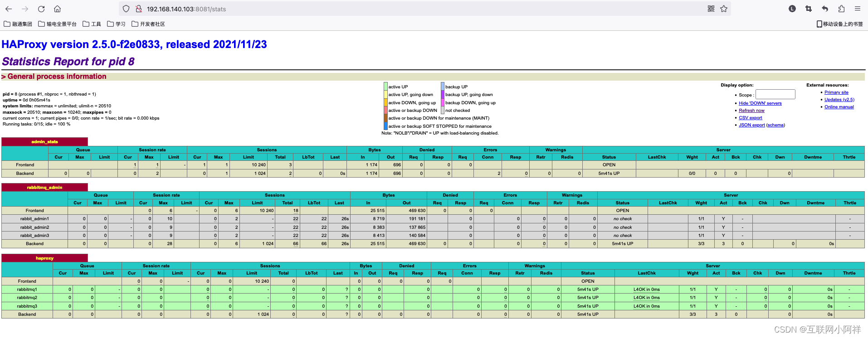This screenshot has height=338, width=868.
Task: Open the Updates (v2.5) link
Action: (839, 100)
